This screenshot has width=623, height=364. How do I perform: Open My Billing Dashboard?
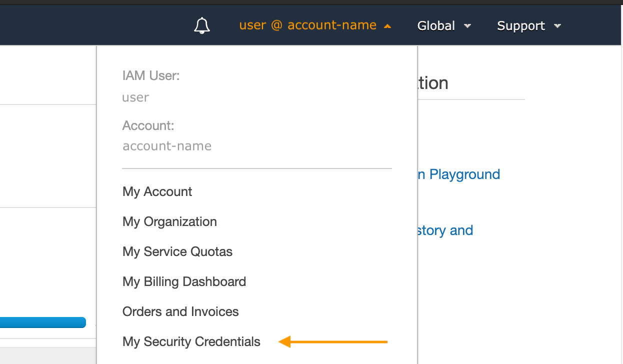click(x=184, y=281)
